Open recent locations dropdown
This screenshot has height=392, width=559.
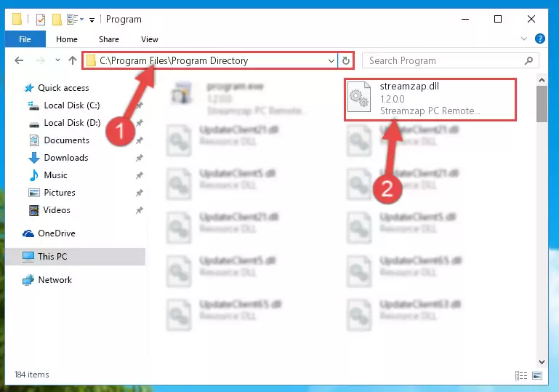pyautogui.click(x=57, y=60)
